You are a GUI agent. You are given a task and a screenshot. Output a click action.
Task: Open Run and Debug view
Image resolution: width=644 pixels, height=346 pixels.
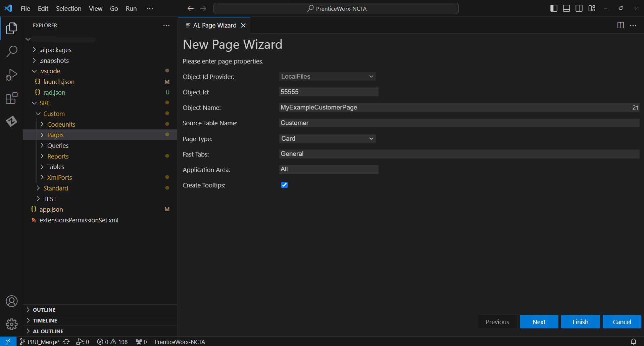[11, 75]
